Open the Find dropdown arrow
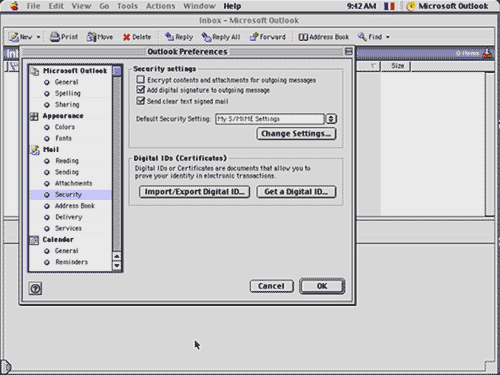Screen dimensions: 500x375 (x=388, y=37)
